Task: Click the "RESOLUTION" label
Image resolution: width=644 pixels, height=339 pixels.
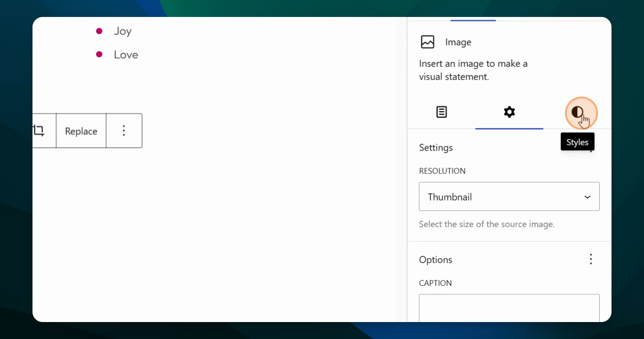Action: click(442, 171)
